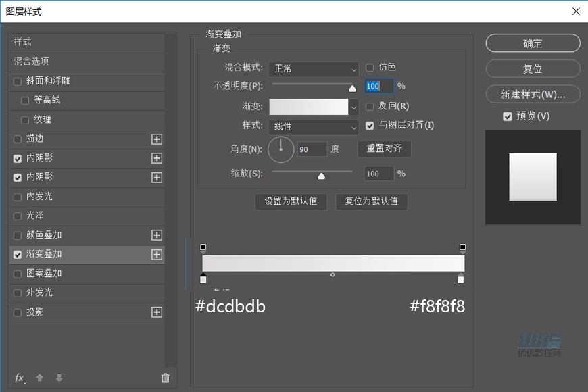This screenshot has height=392, width=588.
Task: Click the fx icon at bottom left
Action: (19, 378)
